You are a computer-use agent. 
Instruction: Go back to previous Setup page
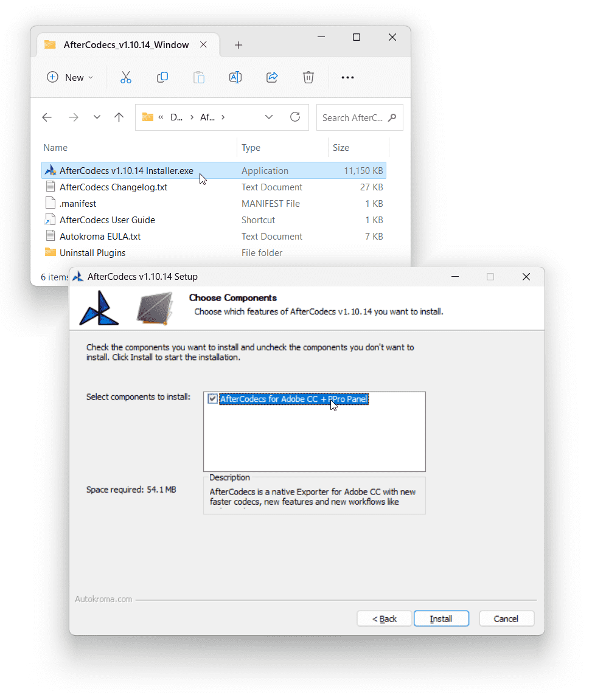(385, 619)
